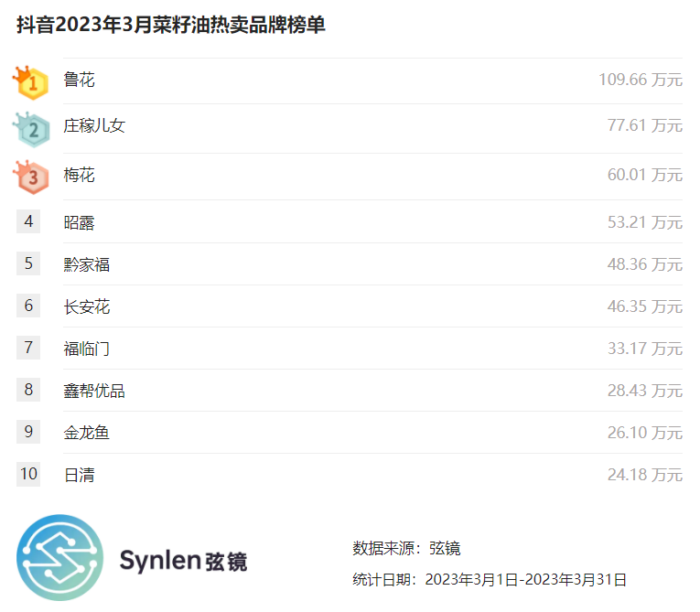Click the Synlen 弦镜 wordmark
Image resolution: width=700 pixels, height=612 pixels.
click(183, 561)
